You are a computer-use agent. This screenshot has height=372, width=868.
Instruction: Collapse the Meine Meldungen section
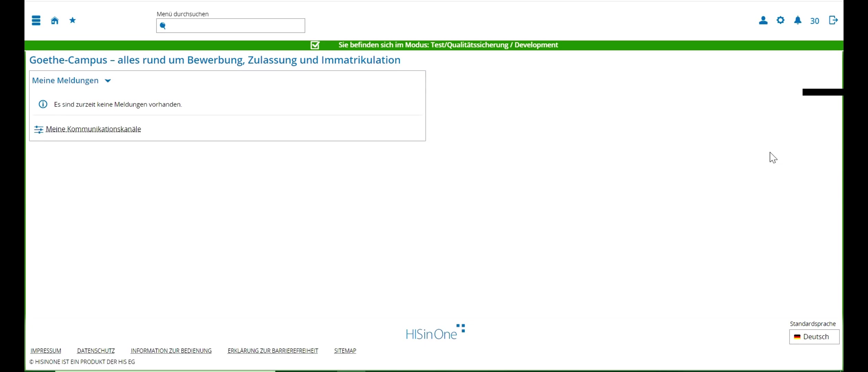(108, 81)
